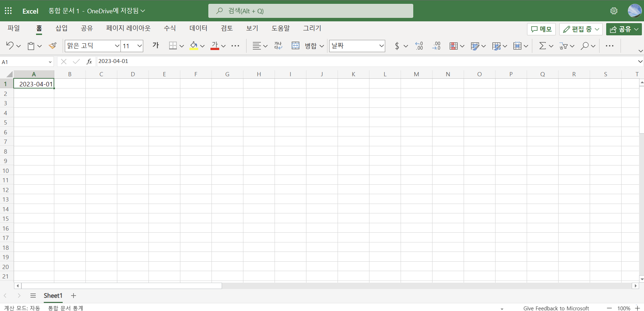Viewport: 644px width, 311px height.
Task: Click the text alignment icon
Action: [x=257, y=46]
